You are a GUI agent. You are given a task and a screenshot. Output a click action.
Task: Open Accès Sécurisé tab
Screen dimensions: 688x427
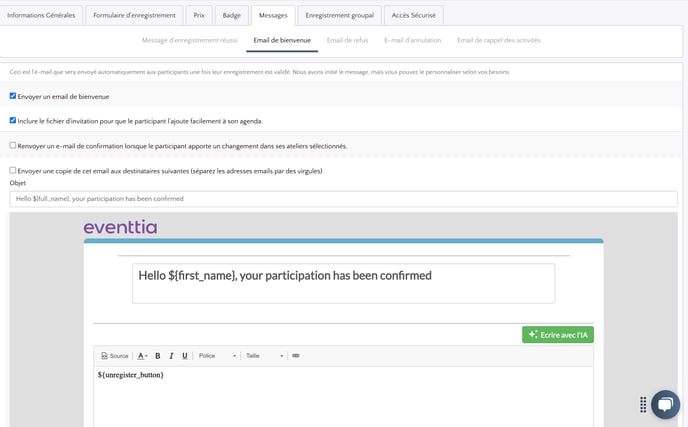click(x=414, y=15)
